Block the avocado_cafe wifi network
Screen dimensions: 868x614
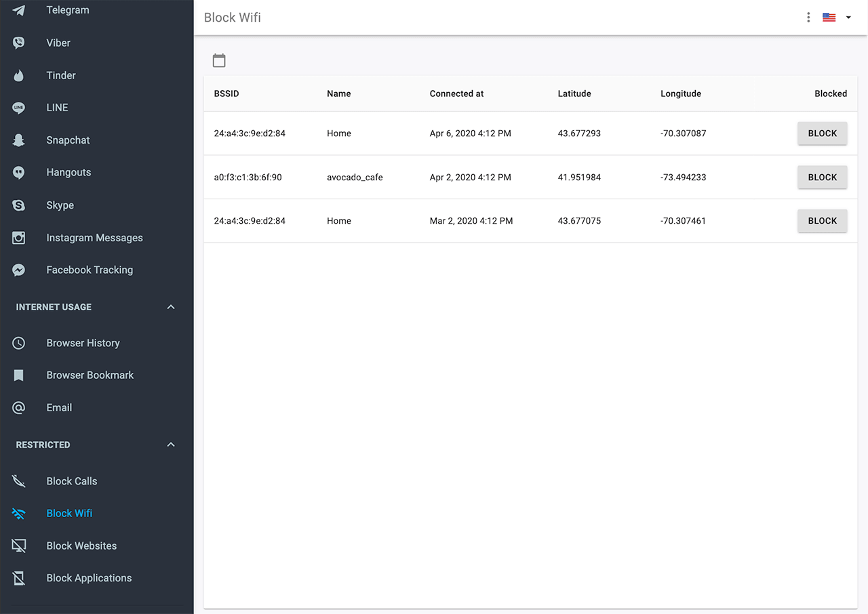point(822,178)
